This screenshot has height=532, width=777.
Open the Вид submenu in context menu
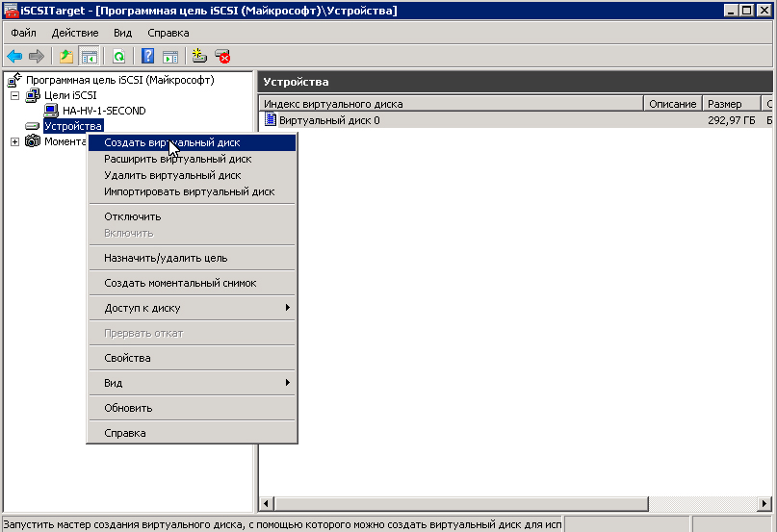193,383
